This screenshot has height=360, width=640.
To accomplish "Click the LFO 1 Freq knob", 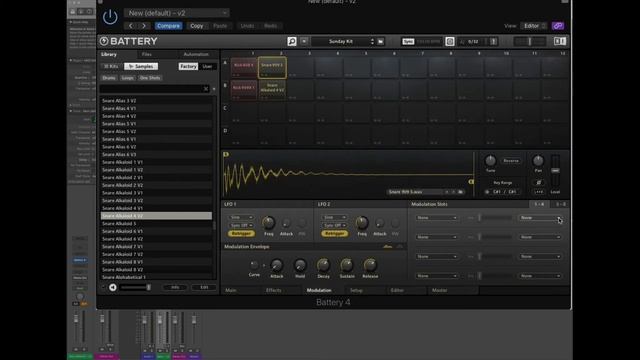I will tap(268, 223).
